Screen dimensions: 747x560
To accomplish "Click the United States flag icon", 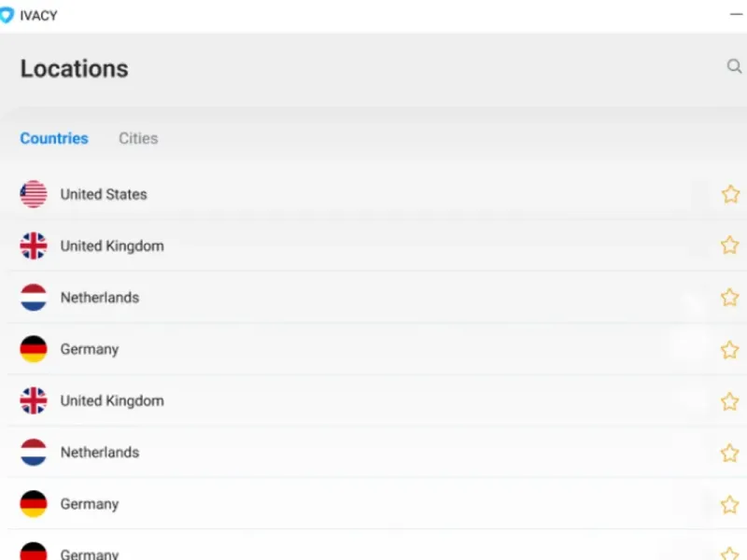I will 34,194.
